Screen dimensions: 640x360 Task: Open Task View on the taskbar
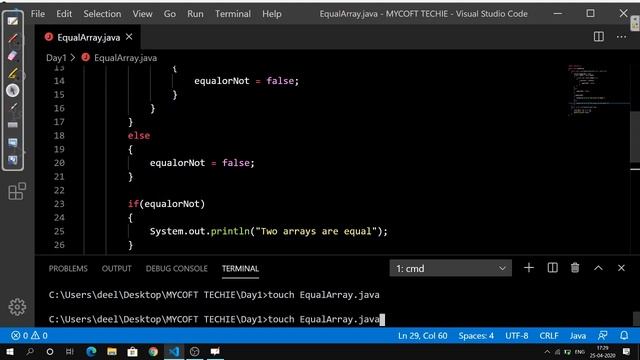(70, 351)
